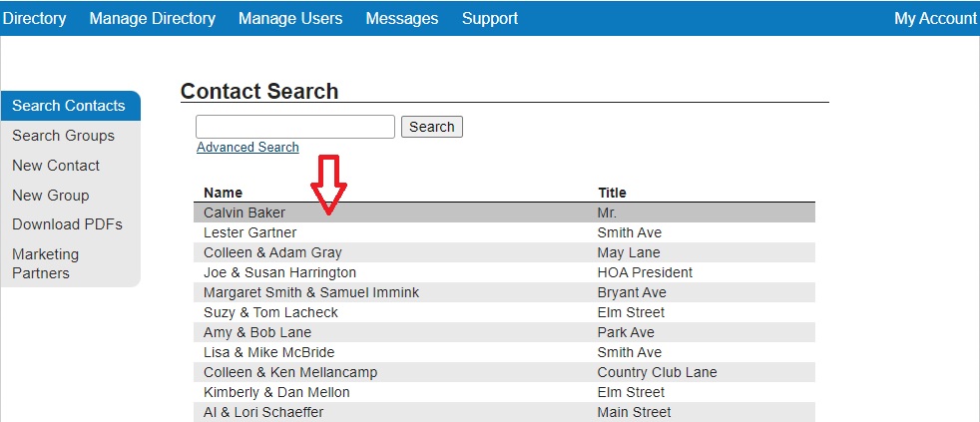
Task: Open the Messages menu item
Action: [x=401, y=18]
